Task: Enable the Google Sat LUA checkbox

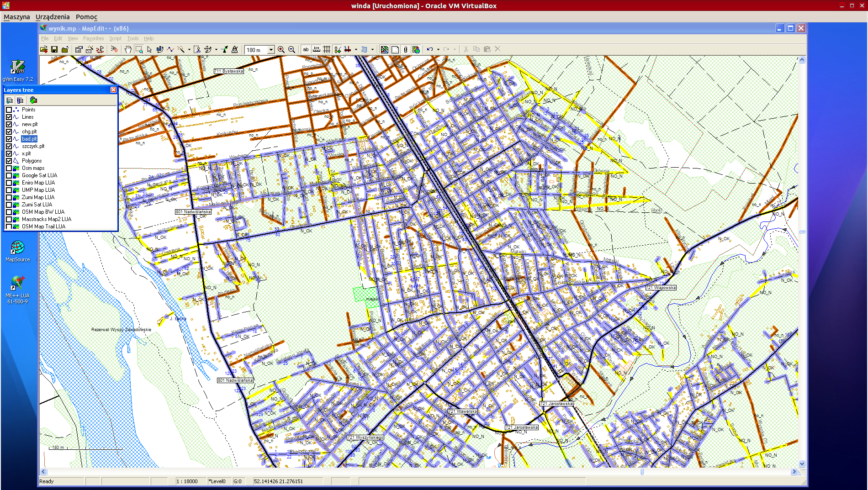Action: click(x=9, y=175)
